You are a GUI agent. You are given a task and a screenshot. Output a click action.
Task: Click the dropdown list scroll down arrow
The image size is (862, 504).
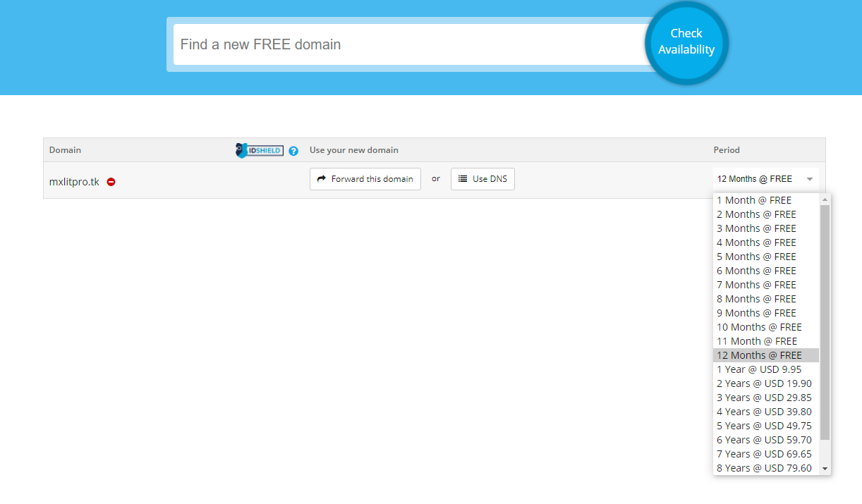click(x=825, y=469)
